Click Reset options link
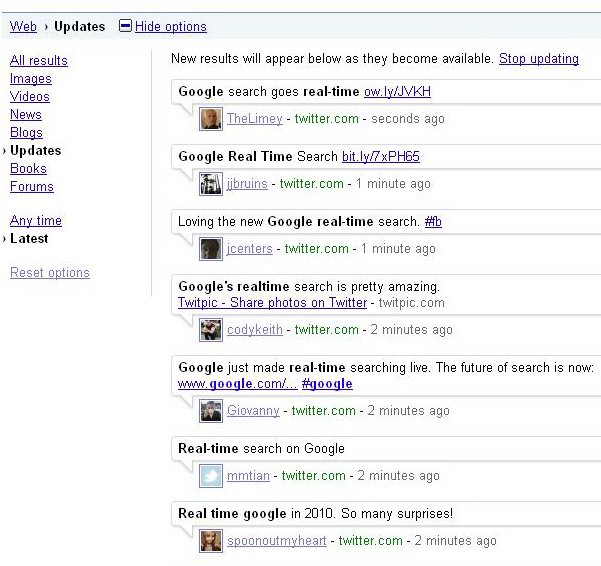Screen dimensions: 601x566 (50, 272)
